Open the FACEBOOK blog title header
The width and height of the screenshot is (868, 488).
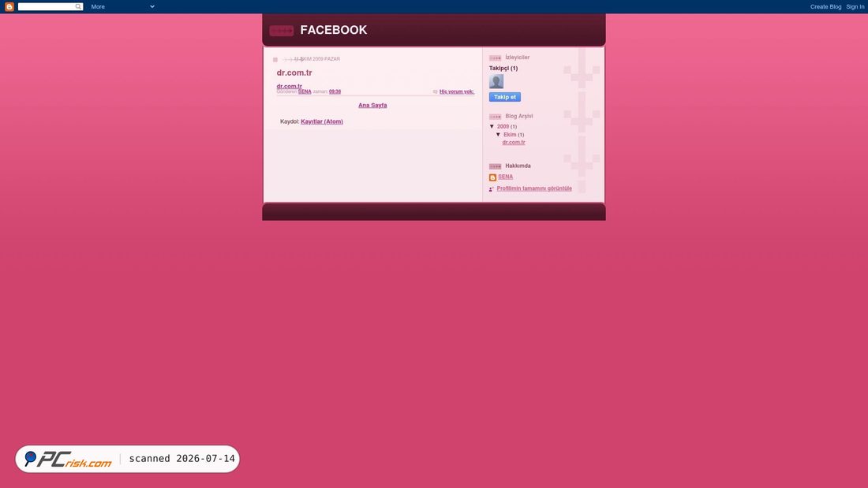(333, 30)
